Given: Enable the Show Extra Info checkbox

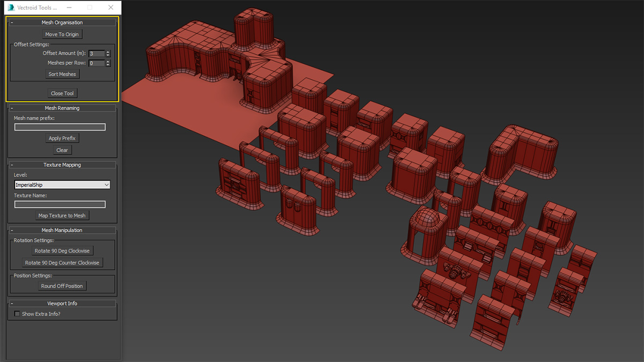Looking at the screenshot, I should coord(17,314).
